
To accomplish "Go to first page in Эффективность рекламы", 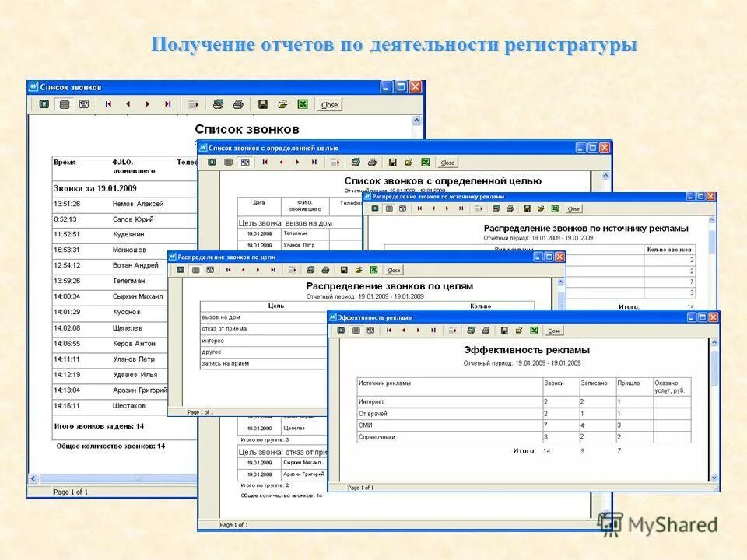I will coord(389,330).
